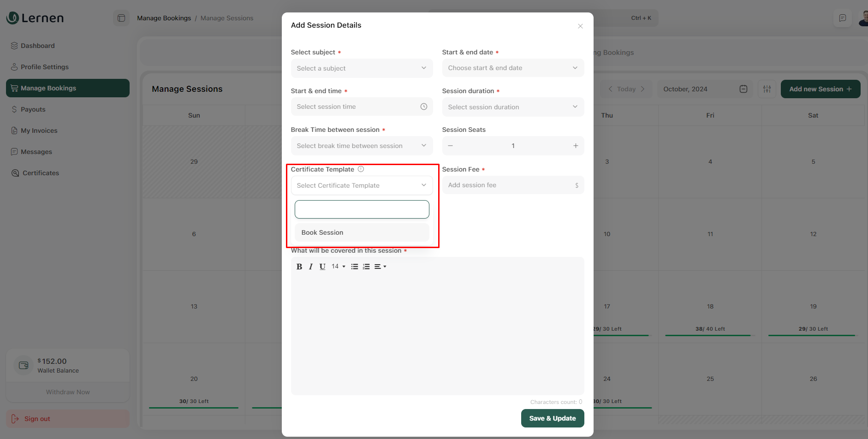The image size is (868, 439).
Task: Open Payouts from the sidebar
Action: 33,109
